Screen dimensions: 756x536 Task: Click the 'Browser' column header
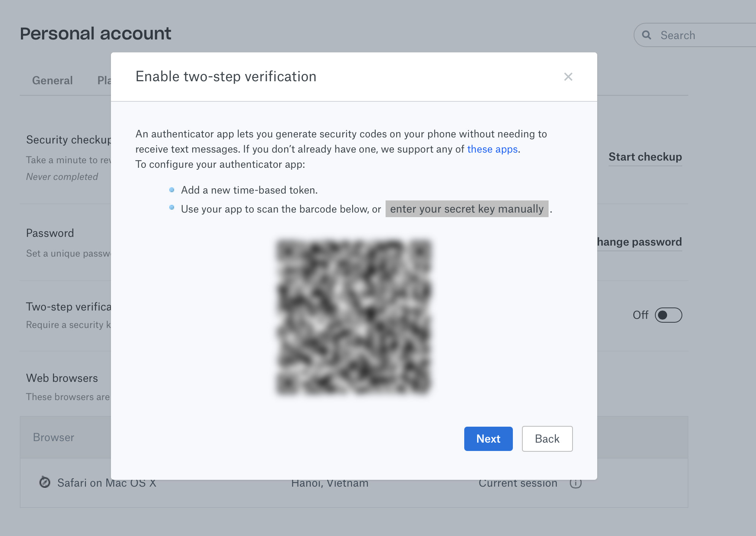point(54,437)
